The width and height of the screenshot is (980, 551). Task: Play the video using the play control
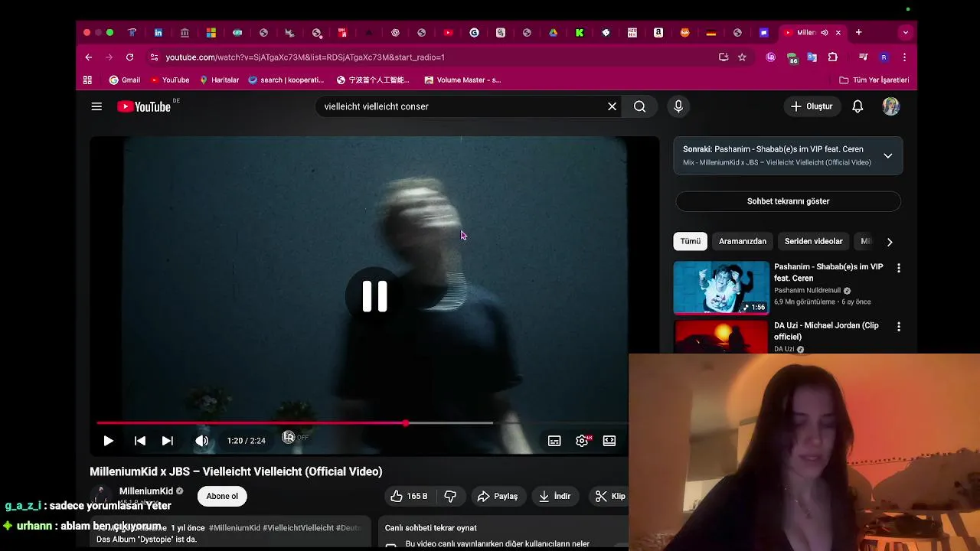coord(108,441)
